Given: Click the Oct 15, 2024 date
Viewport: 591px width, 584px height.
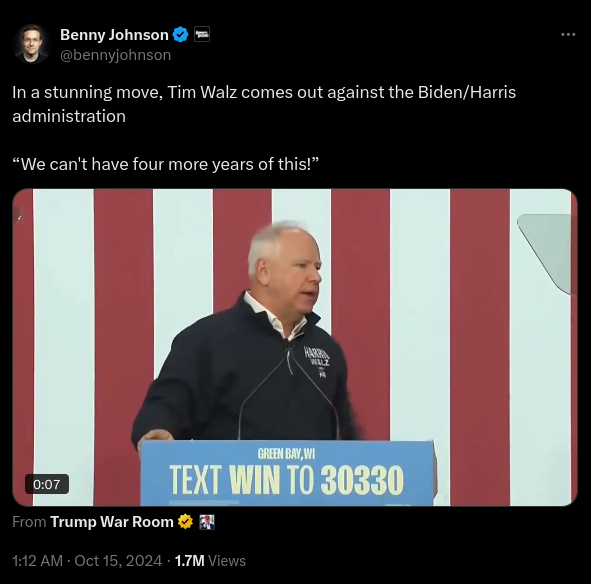Looking at the screenshot, I should 118,561.
